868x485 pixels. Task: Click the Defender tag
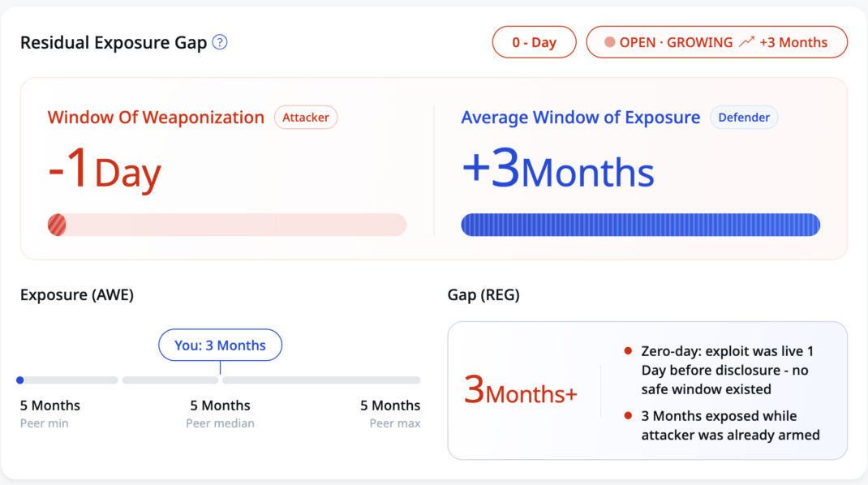click(744, 118)
